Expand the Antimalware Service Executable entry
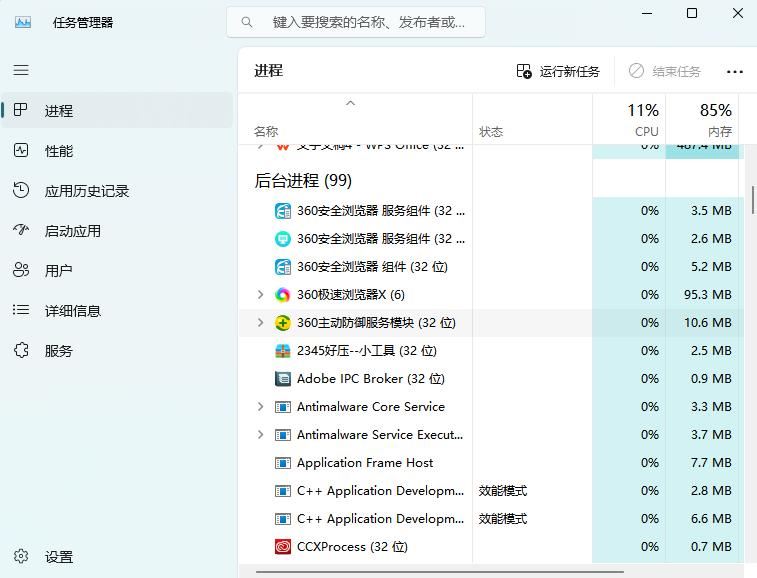 pyautogui.click(x=261, y=435)
